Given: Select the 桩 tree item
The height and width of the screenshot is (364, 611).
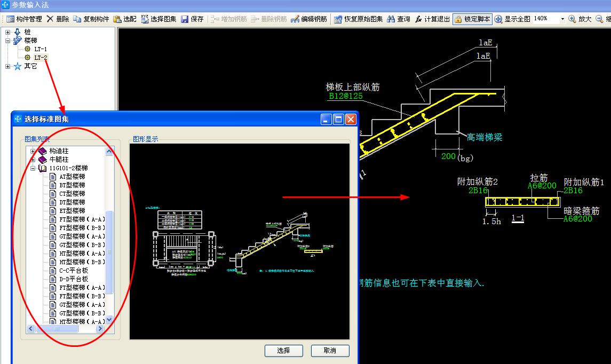Looking at the screenshot, I should pyautogui.click(x=27, y=32).
